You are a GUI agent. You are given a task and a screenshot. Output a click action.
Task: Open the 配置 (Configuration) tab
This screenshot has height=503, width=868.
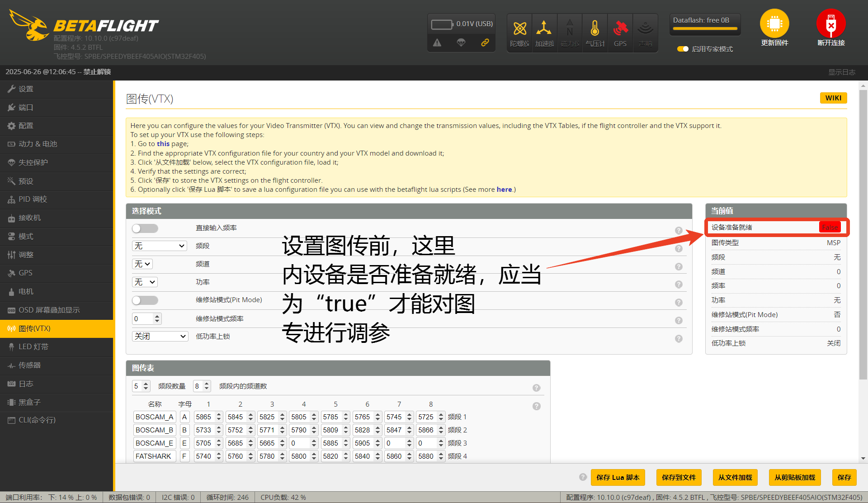57,126
